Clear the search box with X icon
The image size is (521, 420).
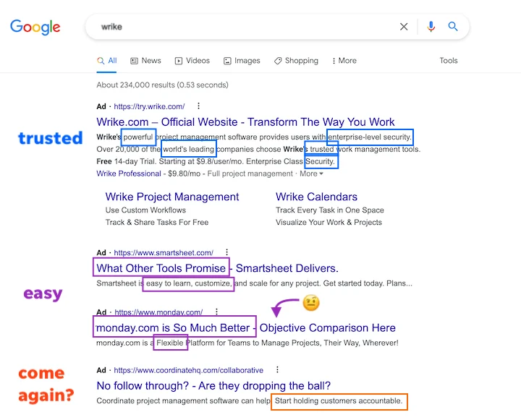coord(404,27)
